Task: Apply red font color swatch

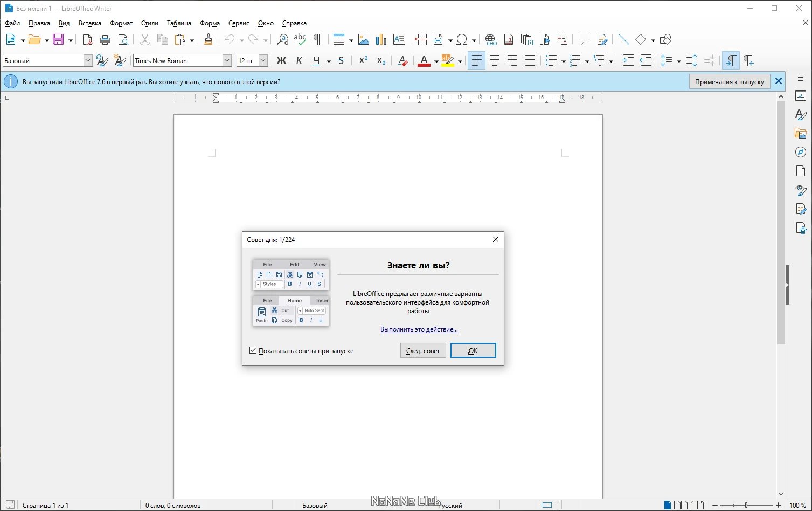Action: tap(424, 61)
